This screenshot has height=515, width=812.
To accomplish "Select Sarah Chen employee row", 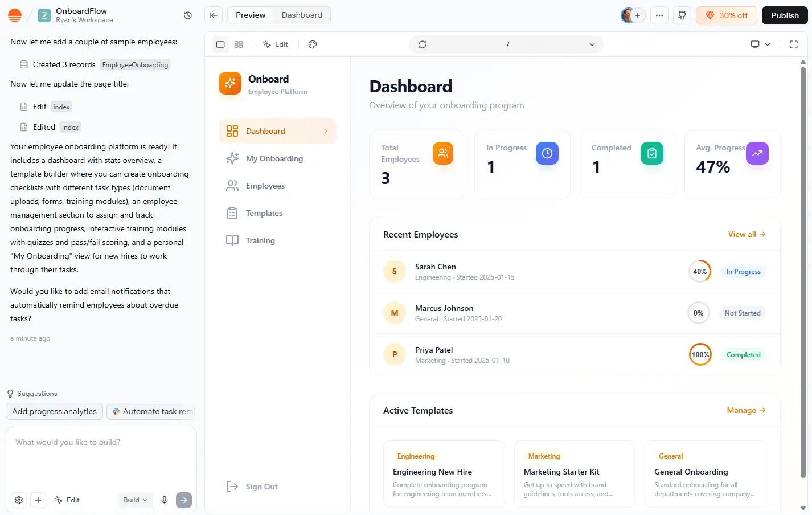I will click(x=575, y=271).
